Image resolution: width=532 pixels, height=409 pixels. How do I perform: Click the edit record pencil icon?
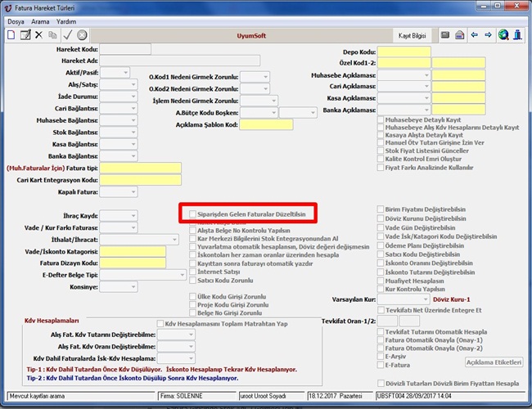25,35
